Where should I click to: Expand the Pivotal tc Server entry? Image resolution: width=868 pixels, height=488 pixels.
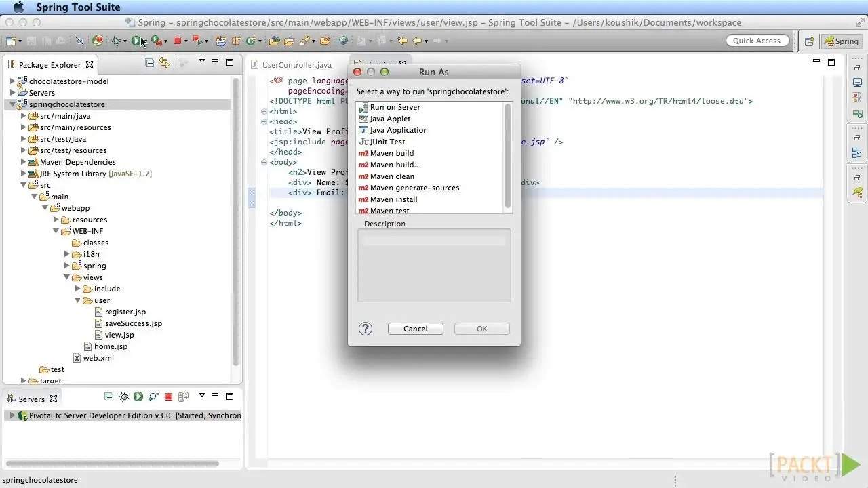[x=12, y=415]
